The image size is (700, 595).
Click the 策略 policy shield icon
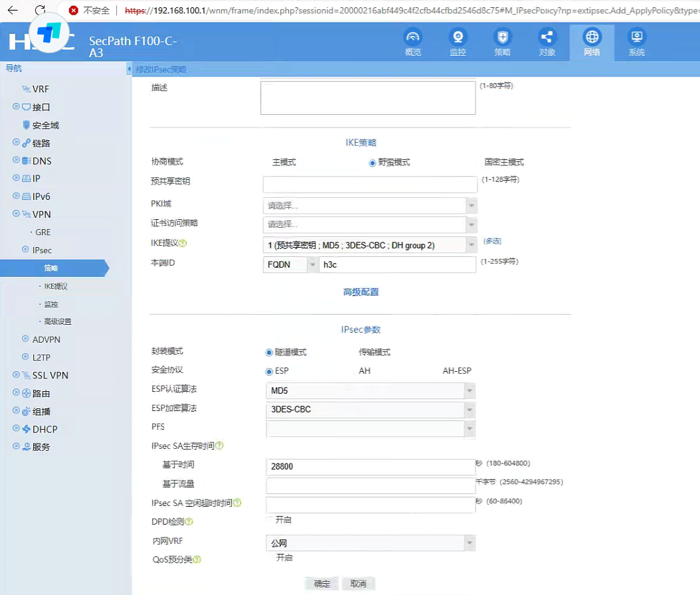(x=502, y=42)
